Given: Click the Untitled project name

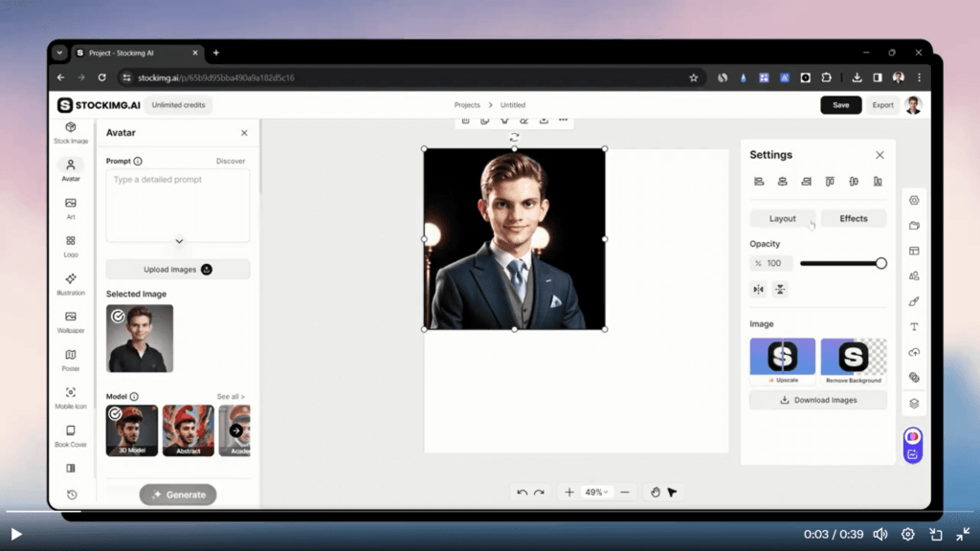Looking at the screenshot, I should pyautogui.click(x=513, y=105).
